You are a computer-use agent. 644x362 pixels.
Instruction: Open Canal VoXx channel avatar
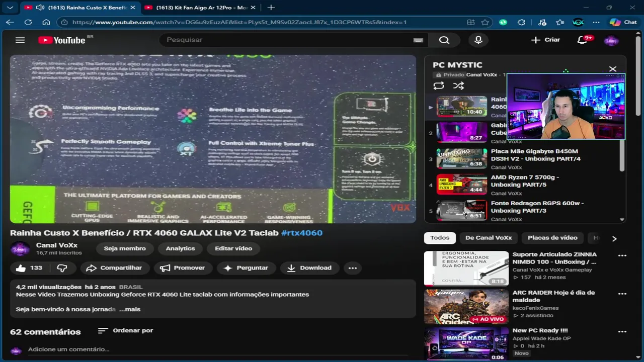[21, 248]
